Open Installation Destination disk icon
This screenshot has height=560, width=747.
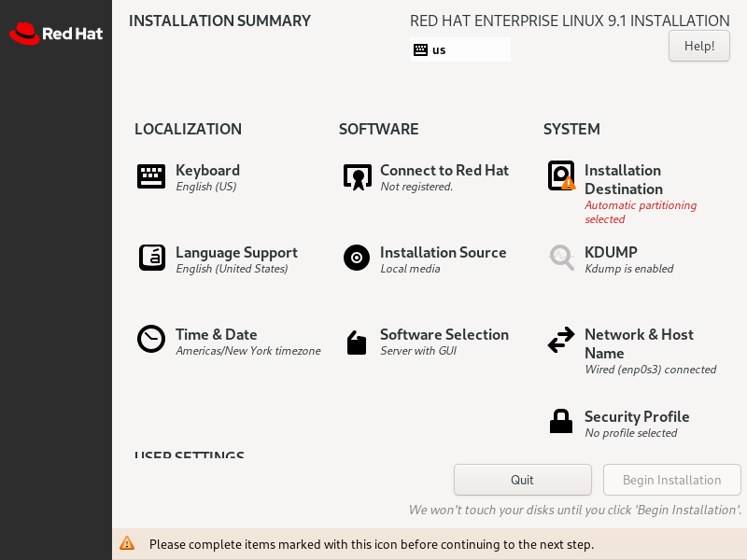tap(561, 175)
